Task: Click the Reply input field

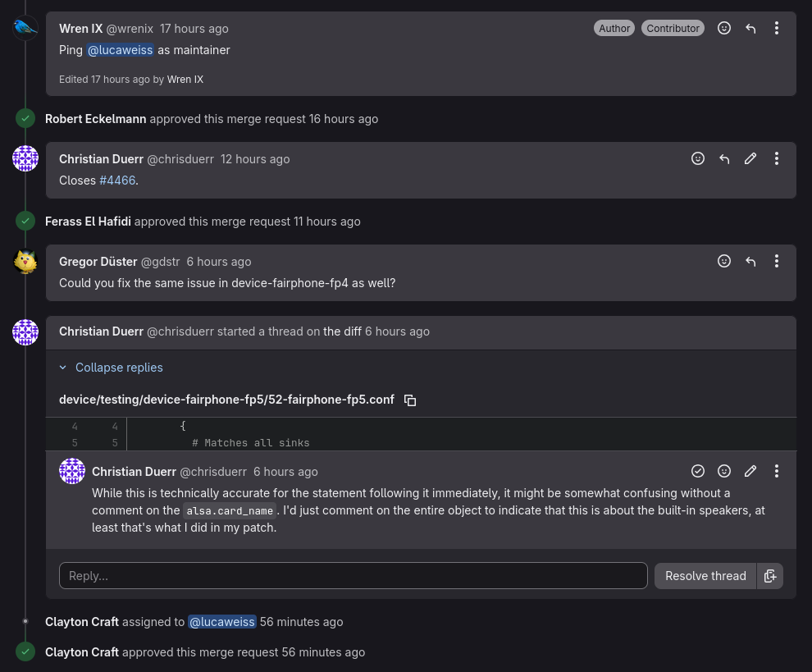Action: coord(353,576)
